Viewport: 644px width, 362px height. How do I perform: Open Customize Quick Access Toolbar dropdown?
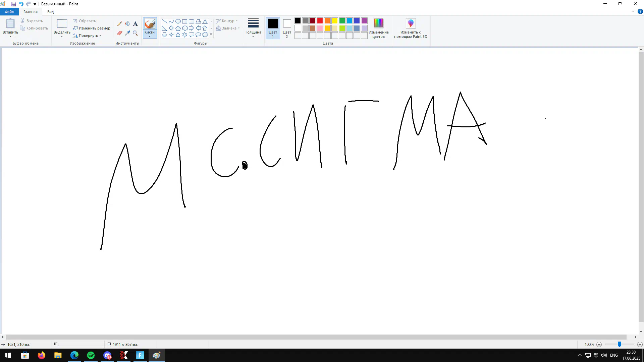[35, 4]
